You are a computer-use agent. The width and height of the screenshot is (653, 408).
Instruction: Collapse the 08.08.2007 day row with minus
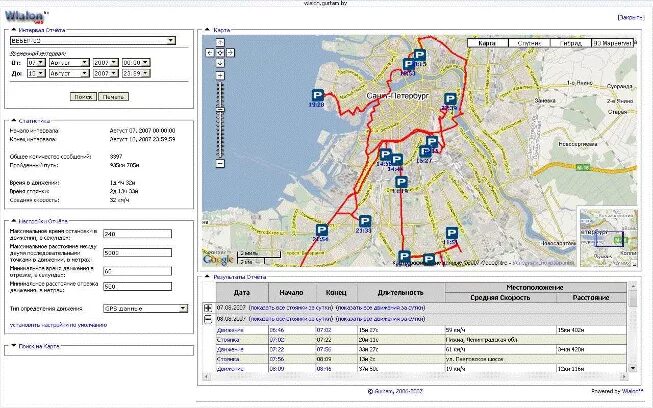(208, 319)
